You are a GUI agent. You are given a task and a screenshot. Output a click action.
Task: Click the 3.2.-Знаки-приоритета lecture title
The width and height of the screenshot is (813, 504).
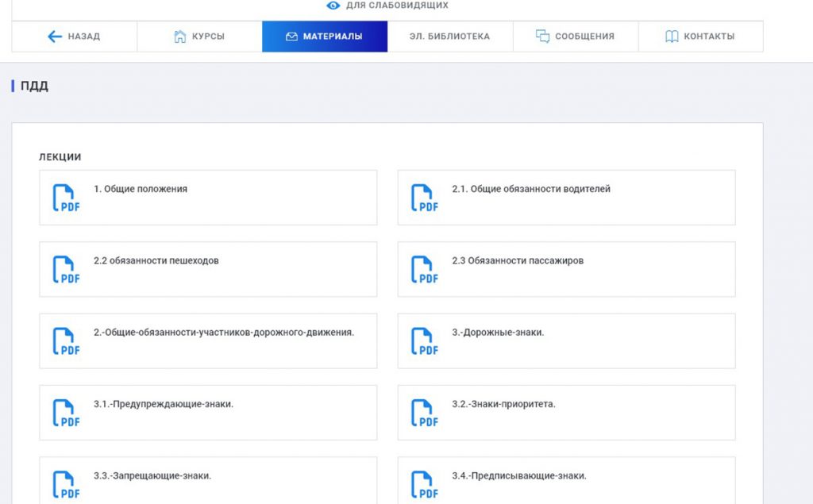point(503,404)
